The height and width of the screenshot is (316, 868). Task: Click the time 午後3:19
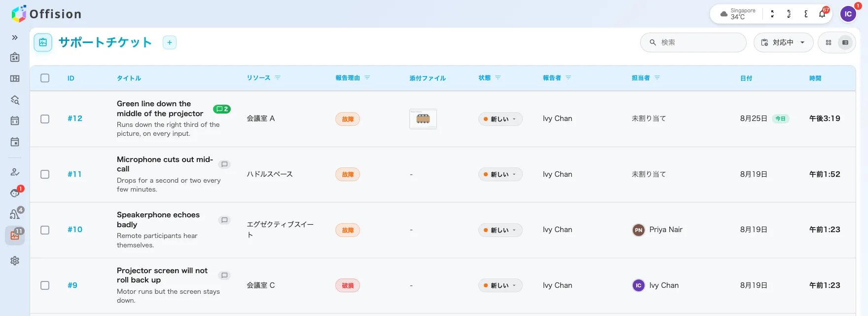click(x=825, y=118)
